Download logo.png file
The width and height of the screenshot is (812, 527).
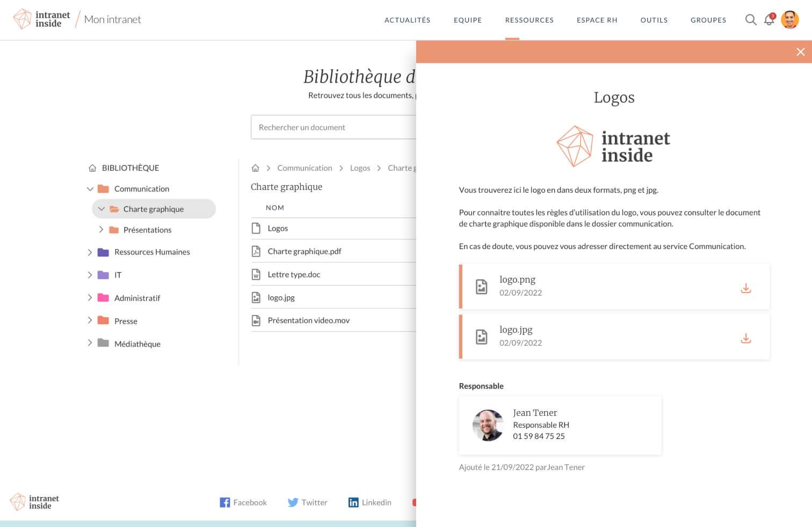[x=746, y=288]
